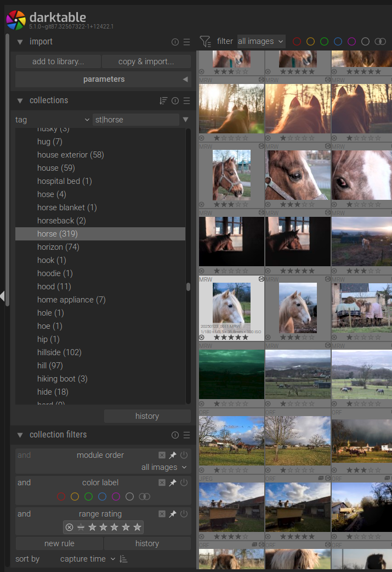The width and height of the screenshot is (392, 572).
Task: Set fifth star on selected white horse thumbnail
Action: pyautogui.click(x=246, y=338)
